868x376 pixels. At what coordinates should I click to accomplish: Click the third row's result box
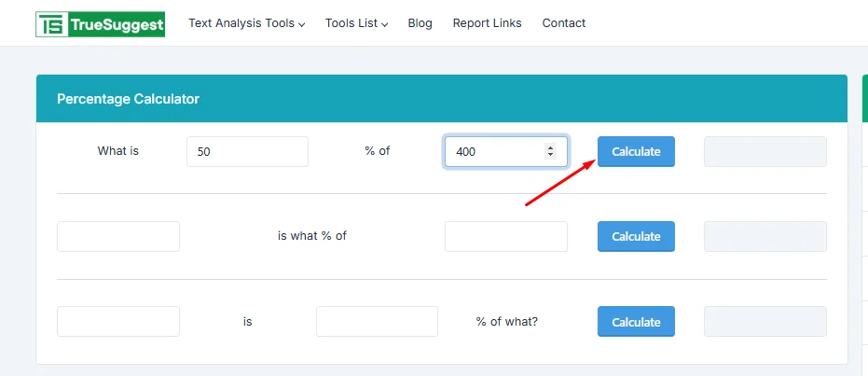[x=765, y=322]
